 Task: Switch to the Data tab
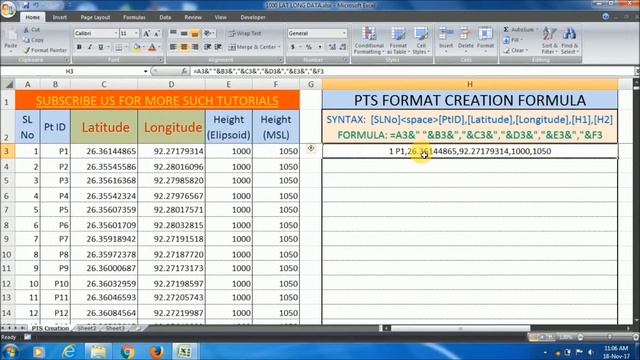[165, 18]
